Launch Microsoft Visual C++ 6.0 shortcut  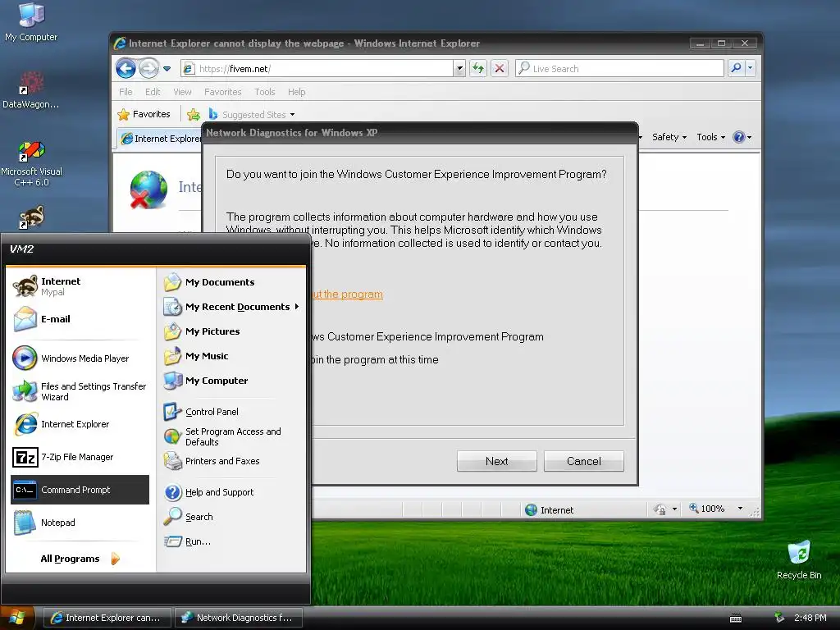(31, 163)
